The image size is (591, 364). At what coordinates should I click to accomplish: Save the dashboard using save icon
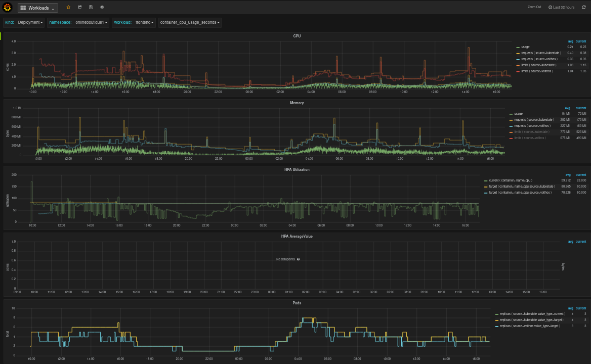[91, 7]
